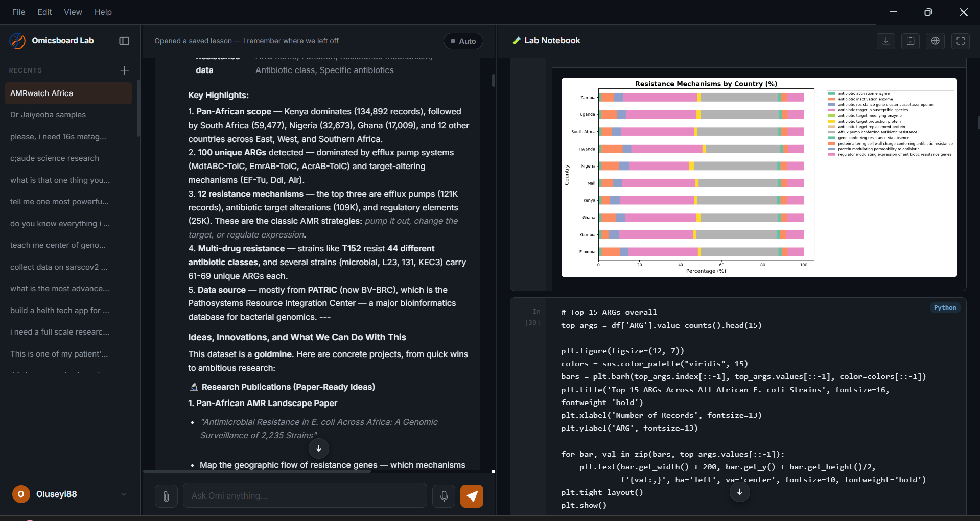Click the Oluseyi88 user avatar
The height and width of the screenshot is (521, 980).
click(x=21, y=494)
